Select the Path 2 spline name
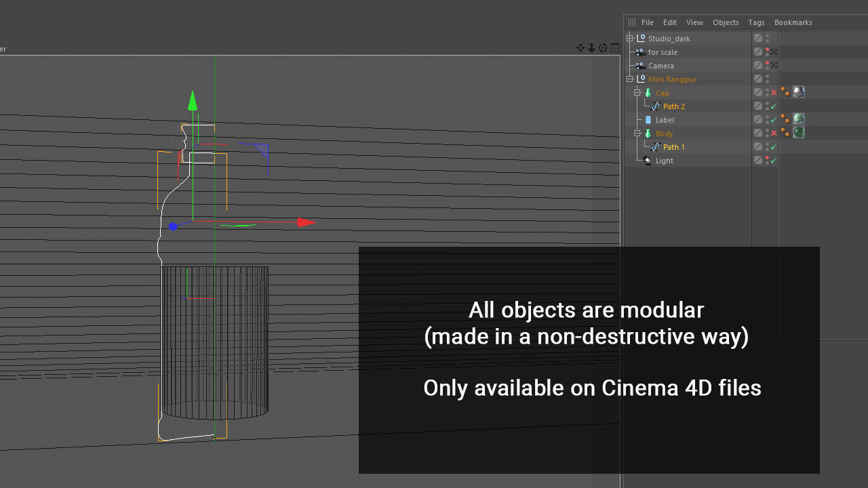The height and width of the screenshot is (488, 868). click(x=674, y=106)
